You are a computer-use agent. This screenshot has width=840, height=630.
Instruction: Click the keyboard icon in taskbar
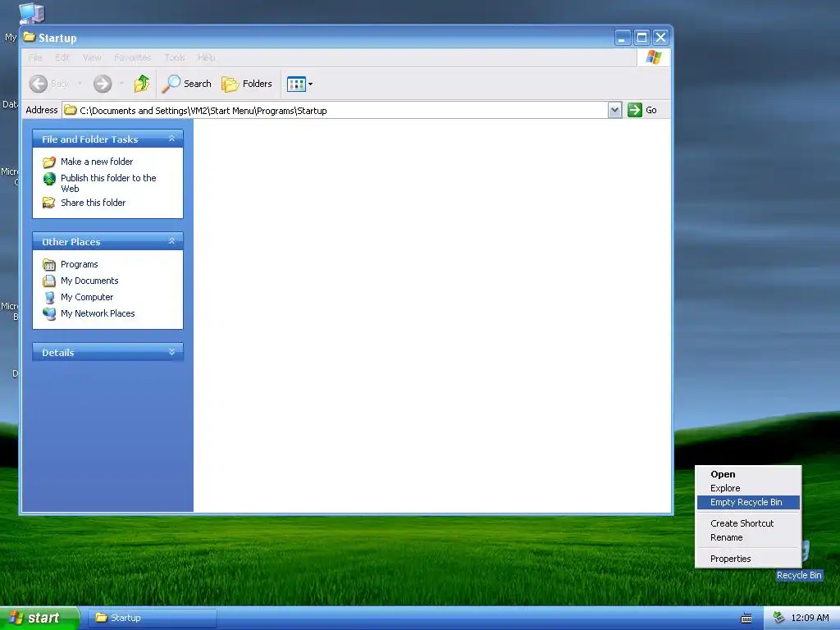(x=746, y=619)
